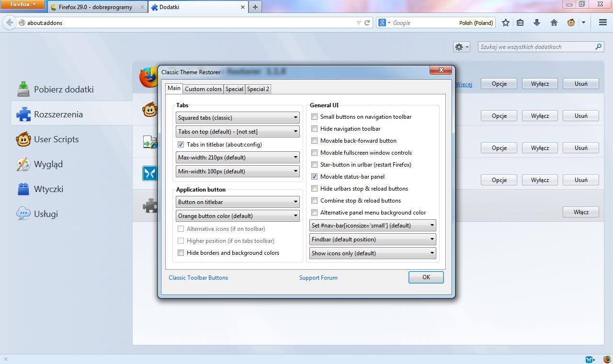Open the Button on titlebar dropdown

point(238,202)
